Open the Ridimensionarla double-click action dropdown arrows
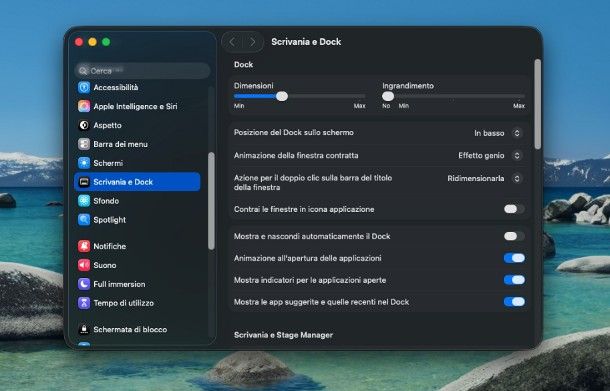 [x=517, y=179]
